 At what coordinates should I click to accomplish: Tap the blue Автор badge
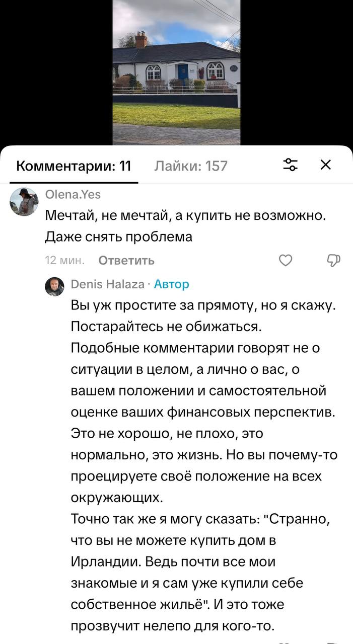(x=172, y=284)
